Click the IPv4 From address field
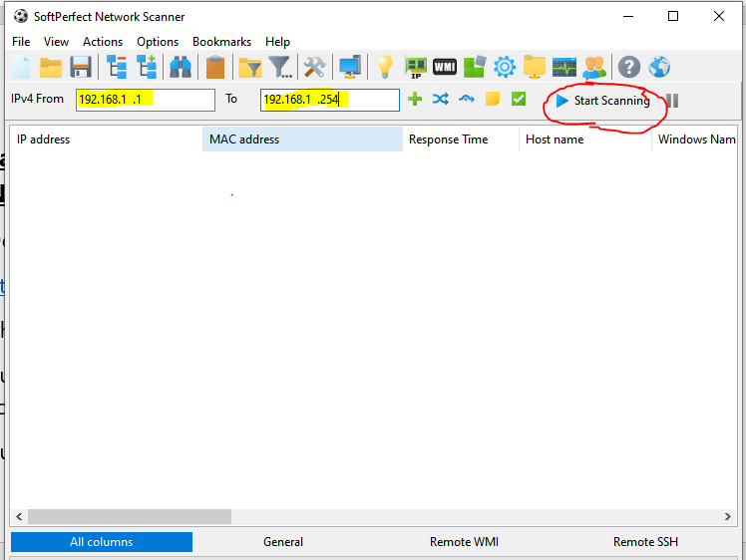This screenshot has width=746, height=560. 145,100
